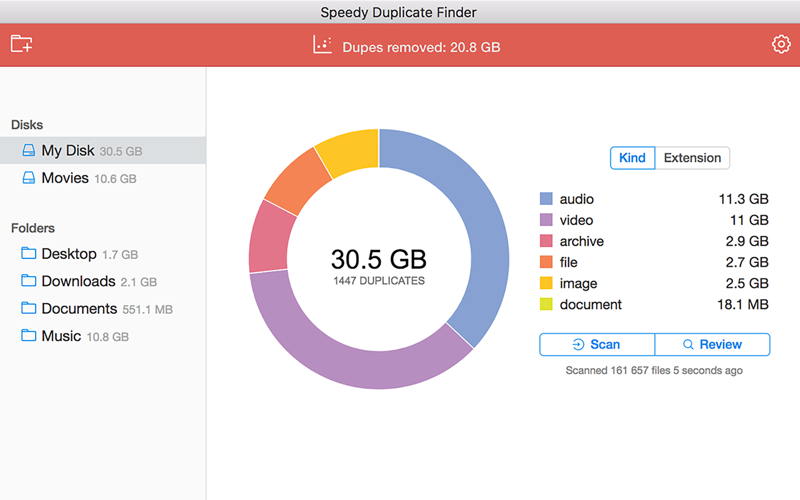Screen dimensions: 800x500
Task: Click the 1447 DUPLICATES label
Action: [x=379, y=281]
